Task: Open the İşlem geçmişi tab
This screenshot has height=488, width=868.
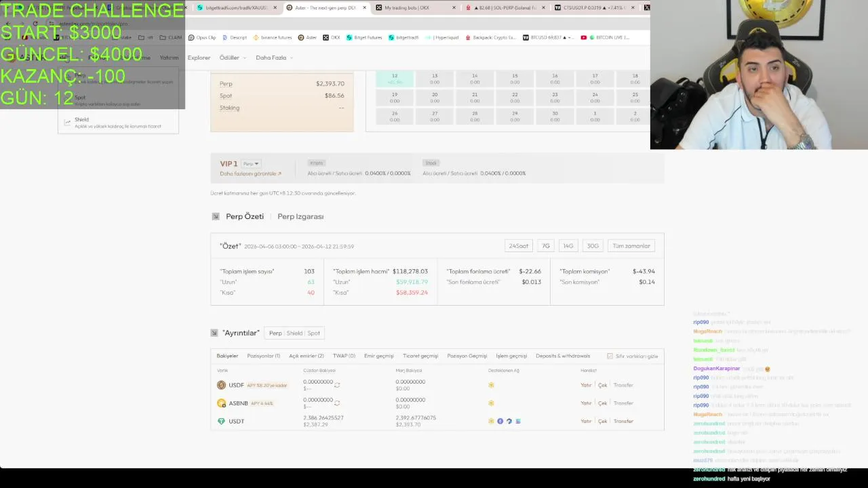Action: pos(511,356)
